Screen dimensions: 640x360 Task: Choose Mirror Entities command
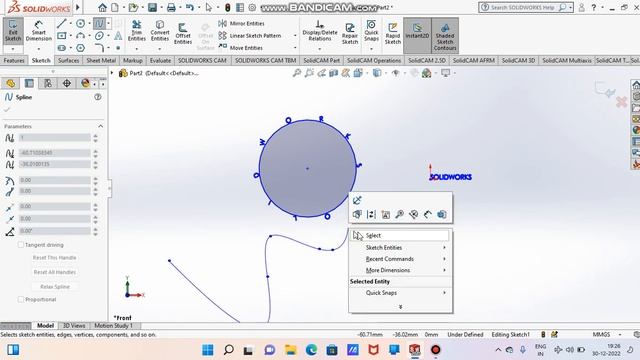click(241, 23)
